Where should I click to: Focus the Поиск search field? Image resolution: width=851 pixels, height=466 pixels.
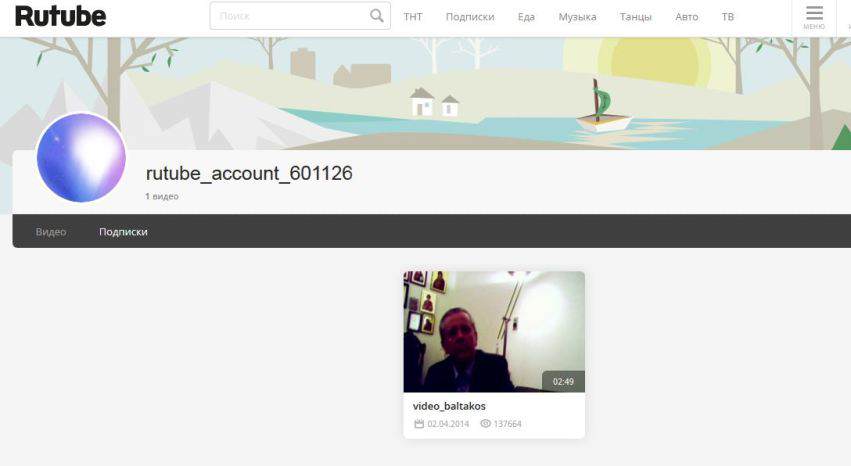tap(288, 16)
